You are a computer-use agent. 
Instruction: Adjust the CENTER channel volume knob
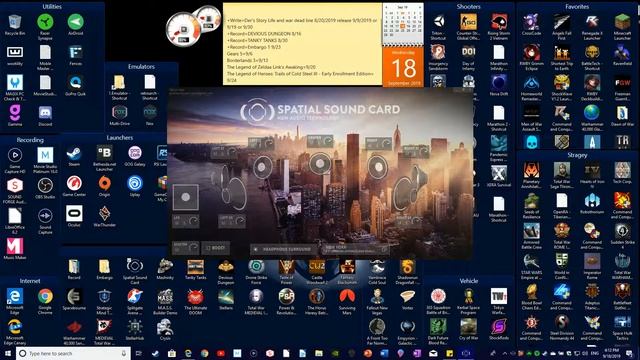click(x=327, y=142)
